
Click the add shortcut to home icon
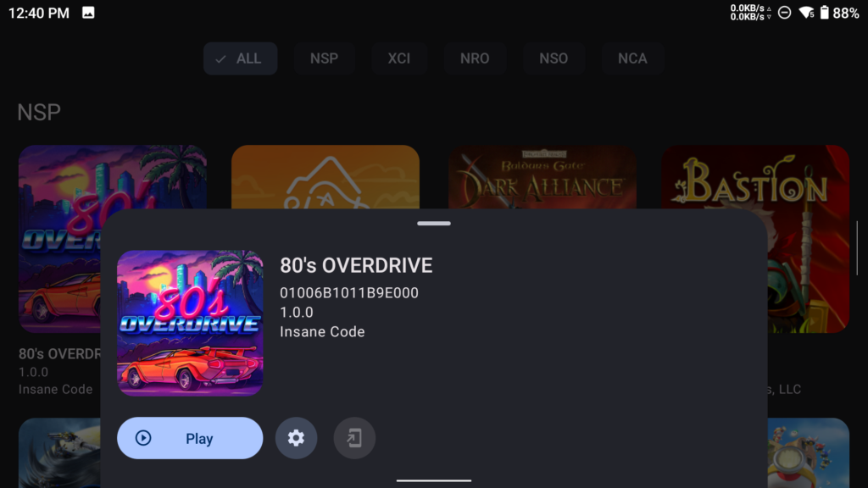pyautogui.click(x=354, y=438)
